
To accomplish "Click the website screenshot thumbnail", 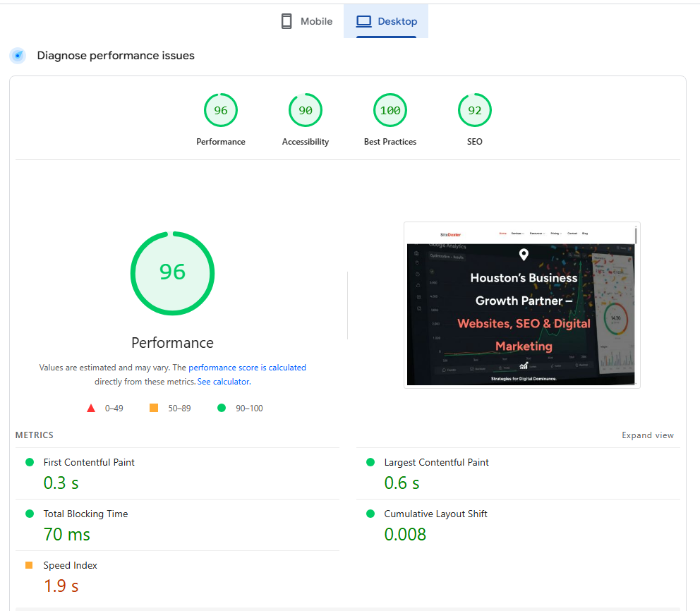I will pos(522,305).
